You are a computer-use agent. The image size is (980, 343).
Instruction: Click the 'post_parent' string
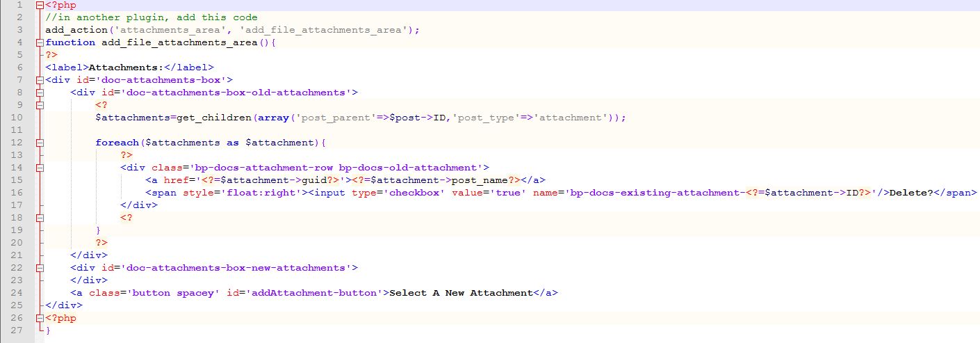tap(336, 118)
